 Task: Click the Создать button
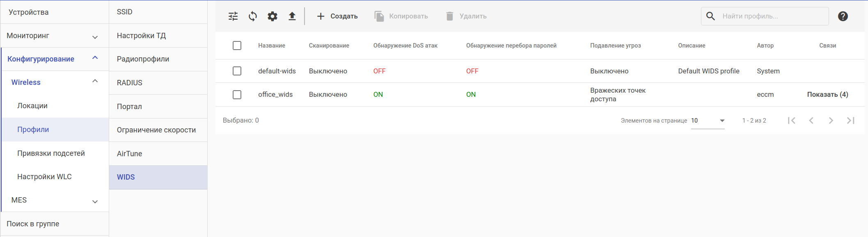337,16
